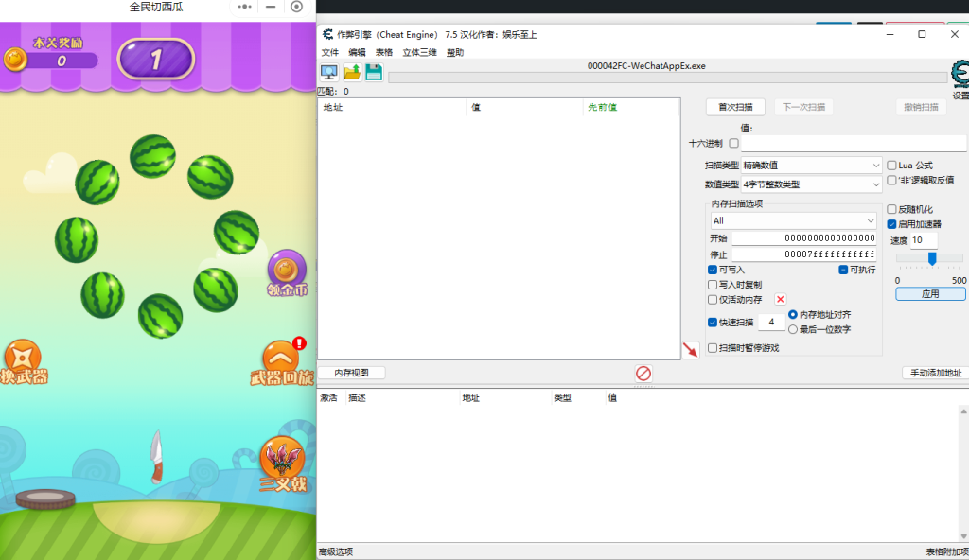Click 表格附加项 in the status bar
This screenshot has height=560, width=969.
946,552
